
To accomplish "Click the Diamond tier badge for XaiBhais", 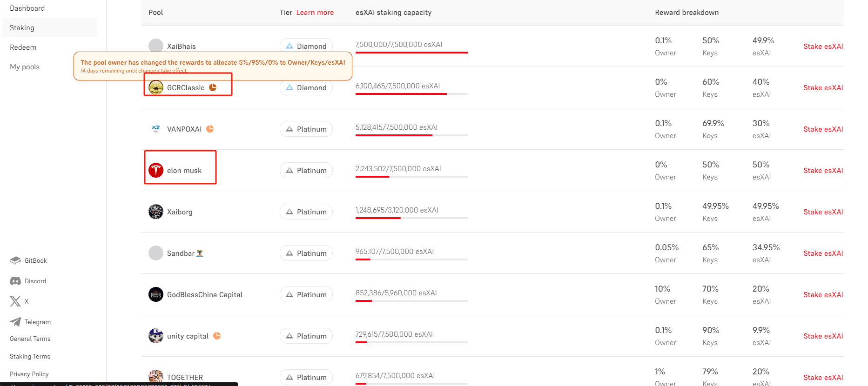I will [306, 46].
